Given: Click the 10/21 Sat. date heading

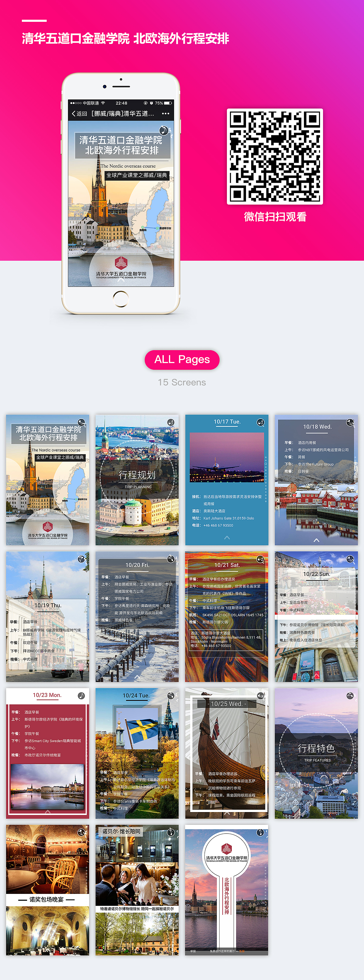Looking at the screenshot, I should tap(227, 565).
